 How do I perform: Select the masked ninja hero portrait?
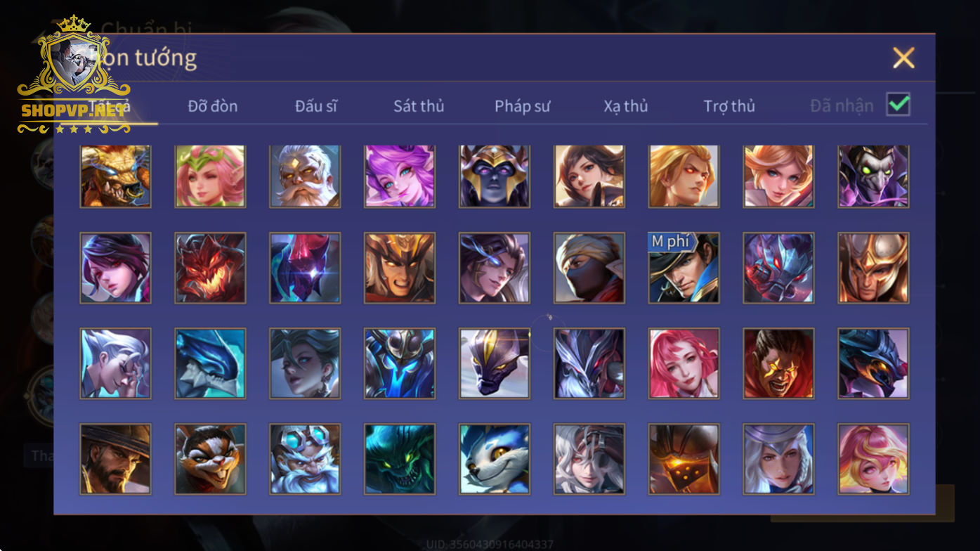(589, 268)
